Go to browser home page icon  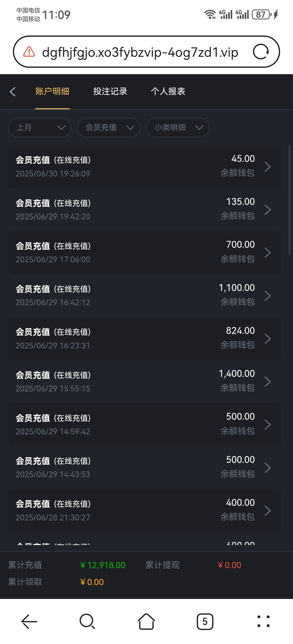click(x=146, y=622)
